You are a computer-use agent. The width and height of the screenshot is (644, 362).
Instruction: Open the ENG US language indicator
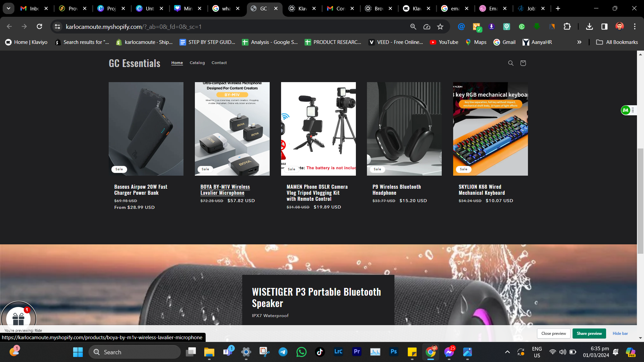click(537, 352)
